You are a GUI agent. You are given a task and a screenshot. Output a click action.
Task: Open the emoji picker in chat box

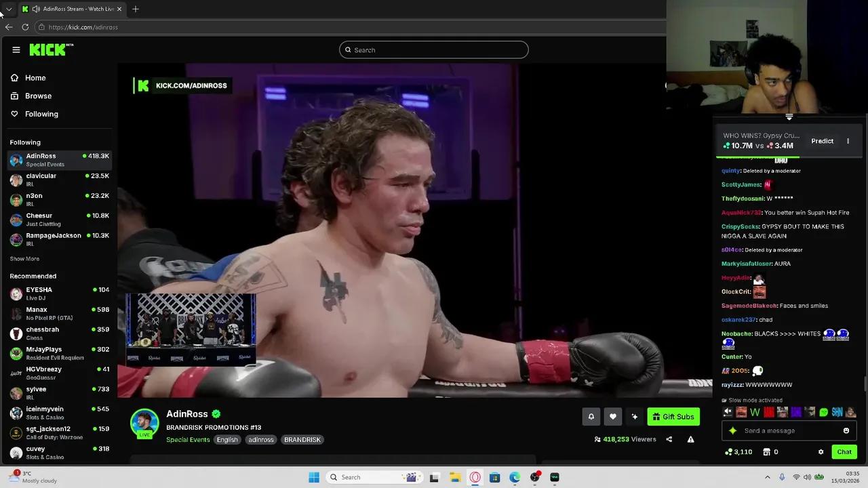pyautogui.click(x=846, y=430)
